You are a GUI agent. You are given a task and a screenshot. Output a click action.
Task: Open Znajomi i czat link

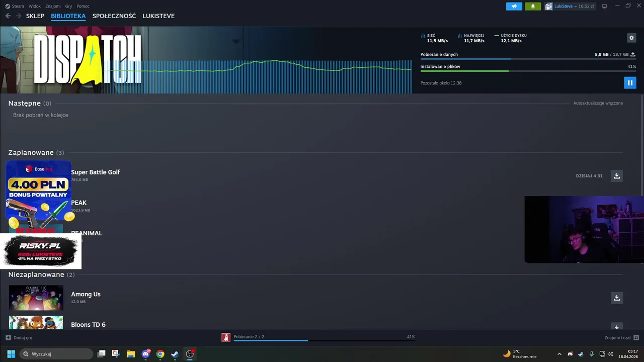tap(622, 337)
